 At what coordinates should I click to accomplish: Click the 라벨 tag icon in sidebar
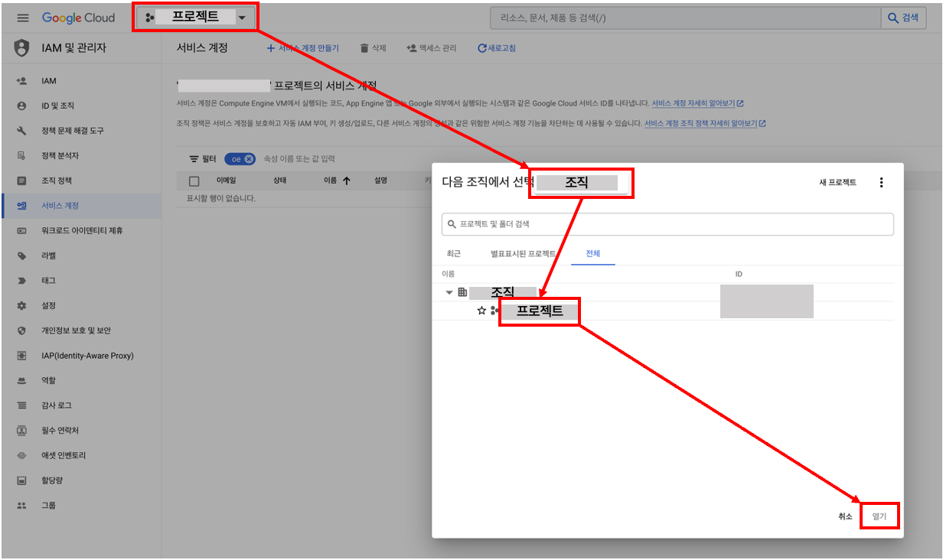[x=22, y=256]
